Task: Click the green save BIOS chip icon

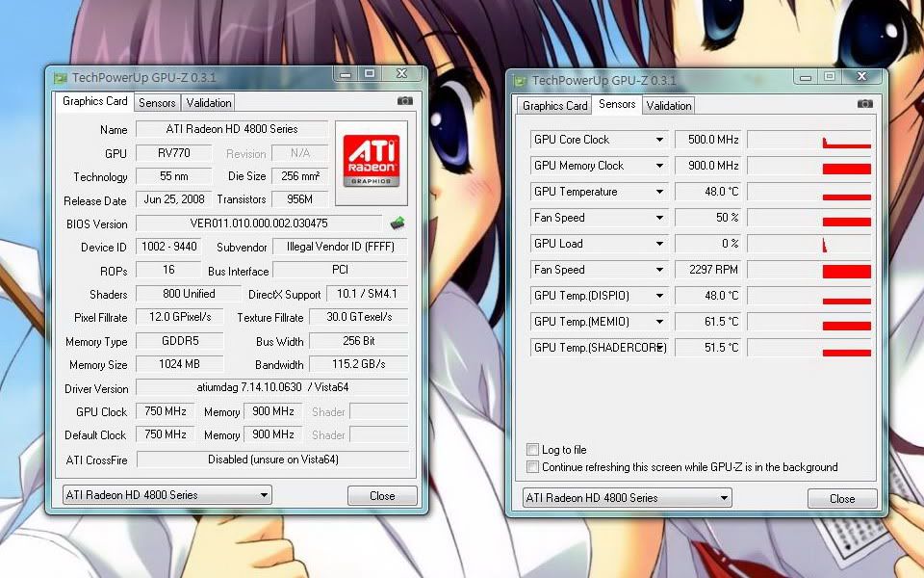Action: tap(397, 223)
